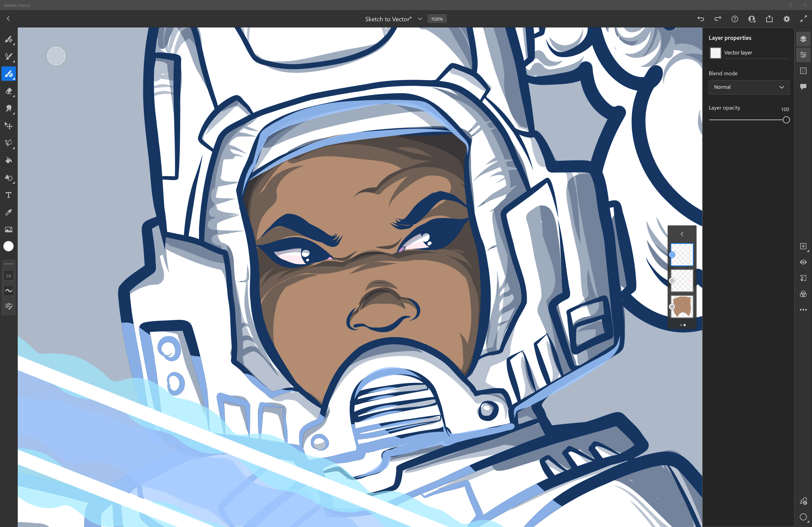Toggle layer visibility eye icon
Image resolution: width=812 pixels, height=527 pixels.
(x=803, y=262)
